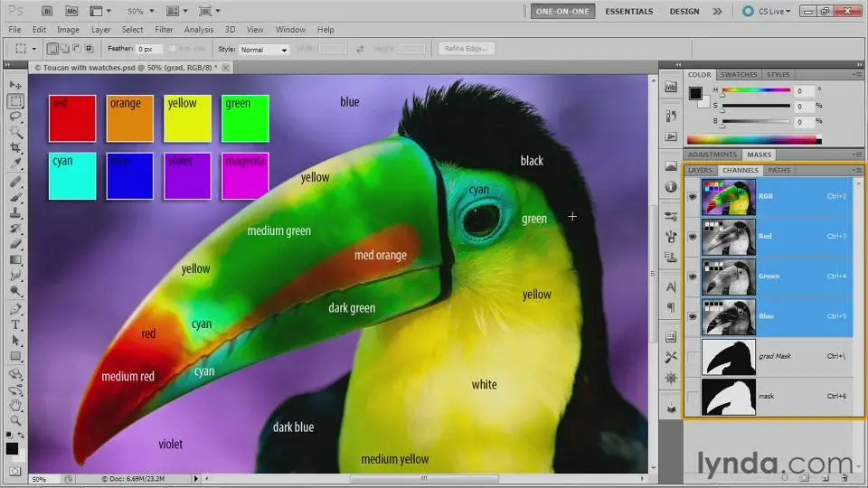The width and height of the screenshot is (868, 488).
Task: Select the Crop tool
Action: click(15, 147)
